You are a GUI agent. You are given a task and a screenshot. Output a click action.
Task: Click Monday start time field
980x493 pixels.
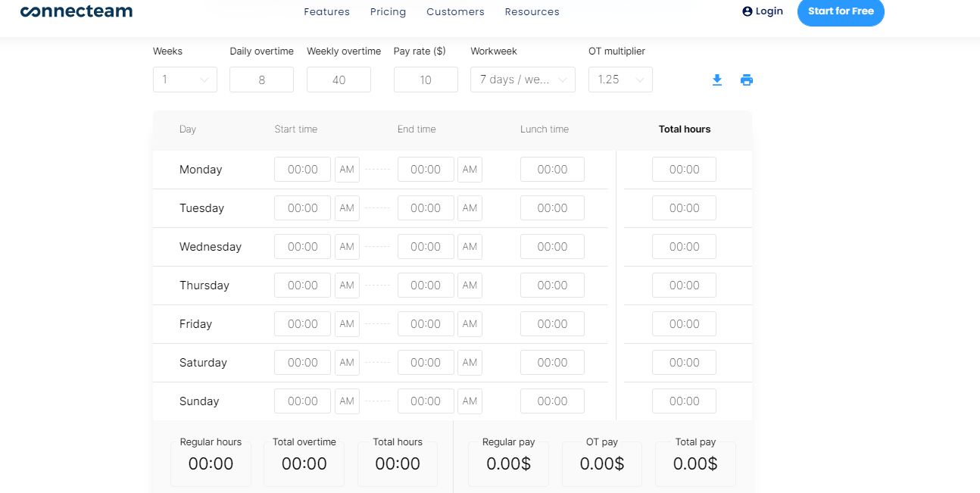(302, 170)
